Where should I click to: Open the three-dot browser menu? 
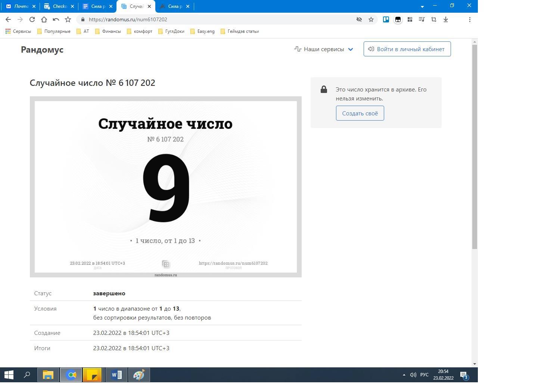coord(470,19)
